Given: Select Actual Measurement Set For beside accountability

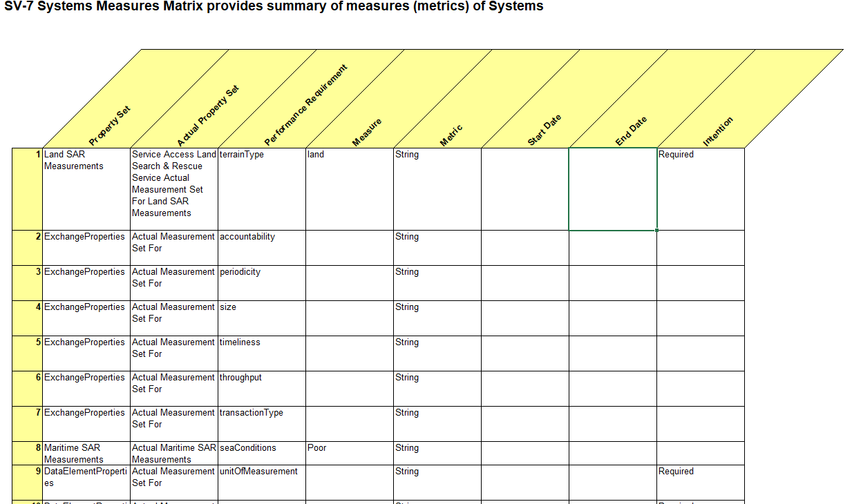Looking at the screenshot, I should [x=174, y=248].
